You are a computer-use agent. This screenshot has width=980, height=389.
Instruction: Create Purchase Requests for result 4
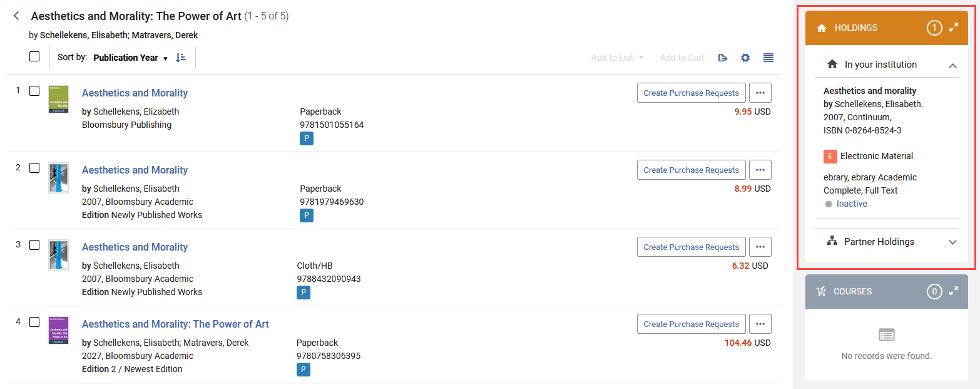[691, 324]
